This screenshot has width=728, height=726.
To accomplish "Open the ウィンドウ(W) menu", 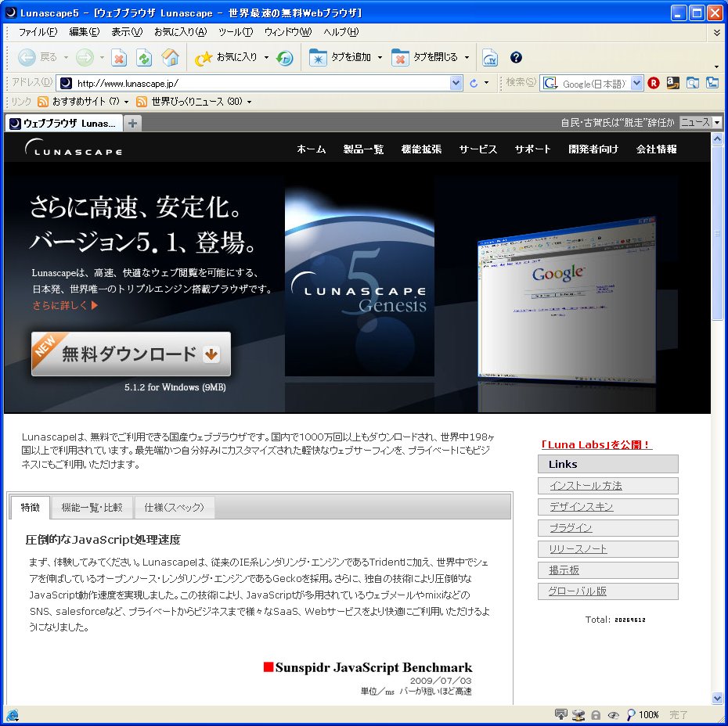I will pyautogui.click(x=288, y=32).
